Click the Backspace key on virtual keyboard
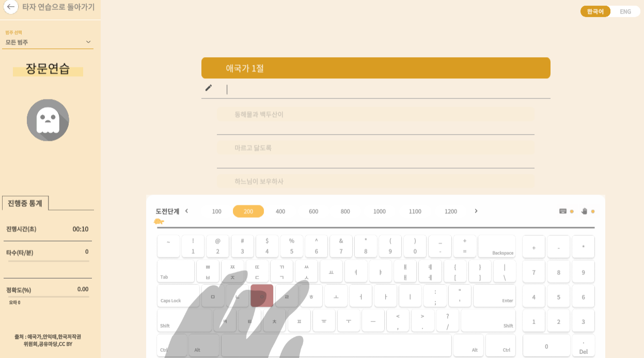The height and width of the screenshot is (358, 644). coord(497,247)
